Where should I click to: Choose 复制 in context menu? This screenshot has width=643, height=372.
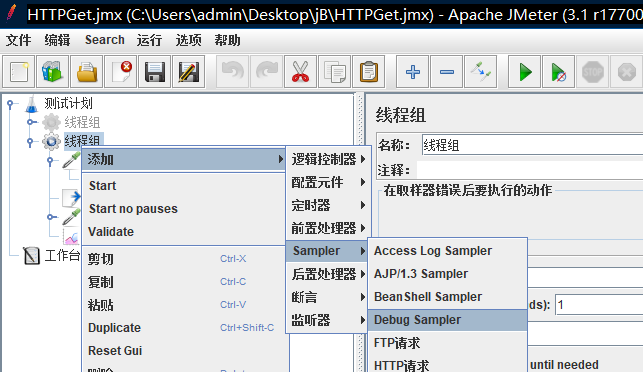(x=185, y=282)
